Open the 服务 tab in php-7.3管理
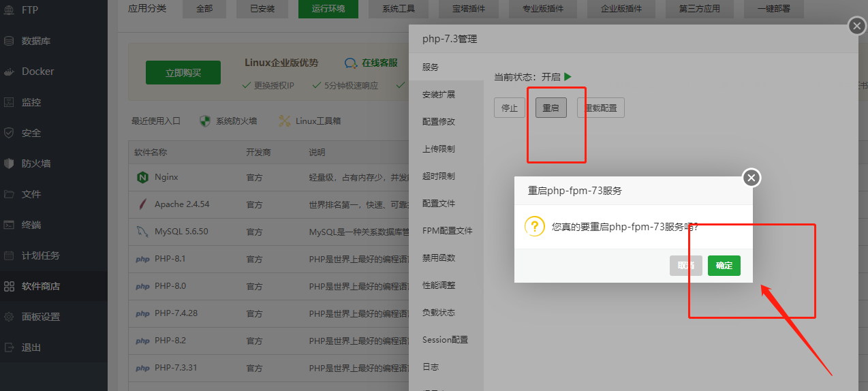Viewport: 868px width, 391px height. [446, 67]
